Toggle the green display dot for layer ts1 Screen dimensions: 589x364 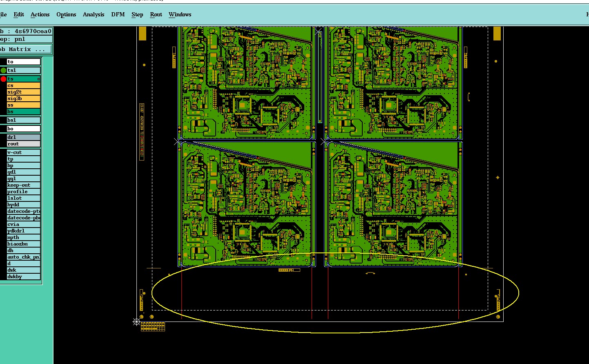[3, 70]
